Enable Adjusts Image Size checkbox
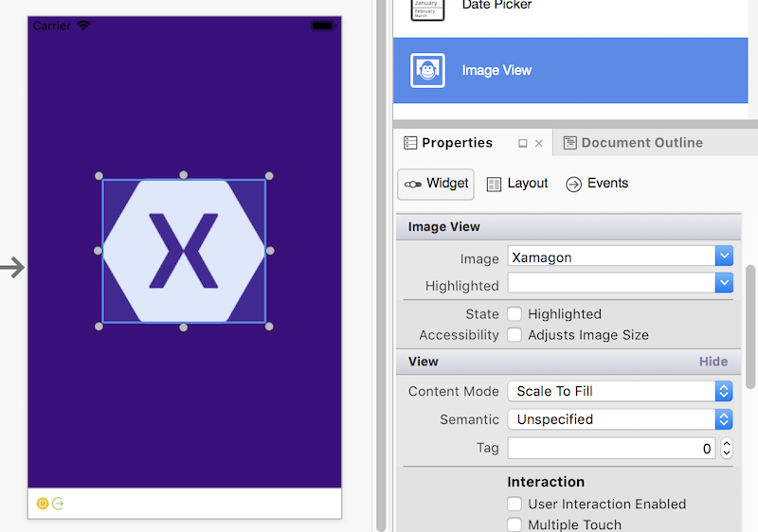 [x=514, y=334]
